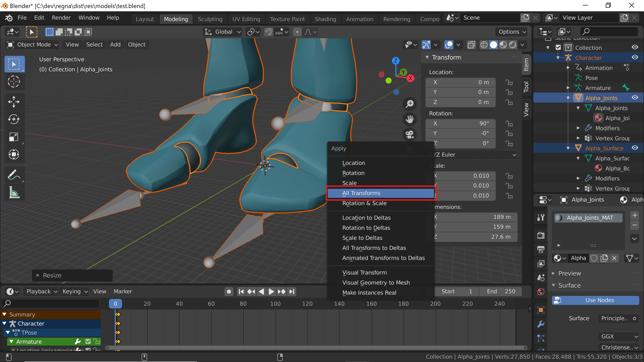Click the outliner search field
Screen dimensions: 644x362
609,32
